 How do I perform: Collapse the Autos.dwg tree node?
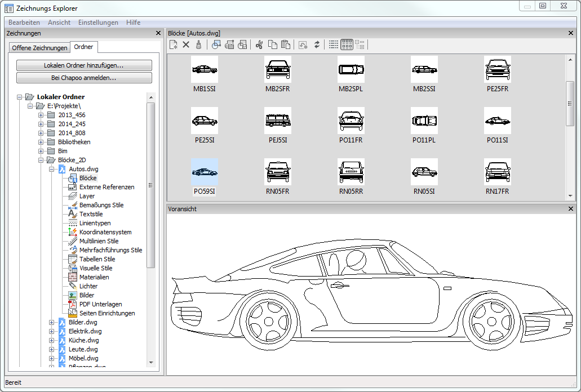point(52,169)
